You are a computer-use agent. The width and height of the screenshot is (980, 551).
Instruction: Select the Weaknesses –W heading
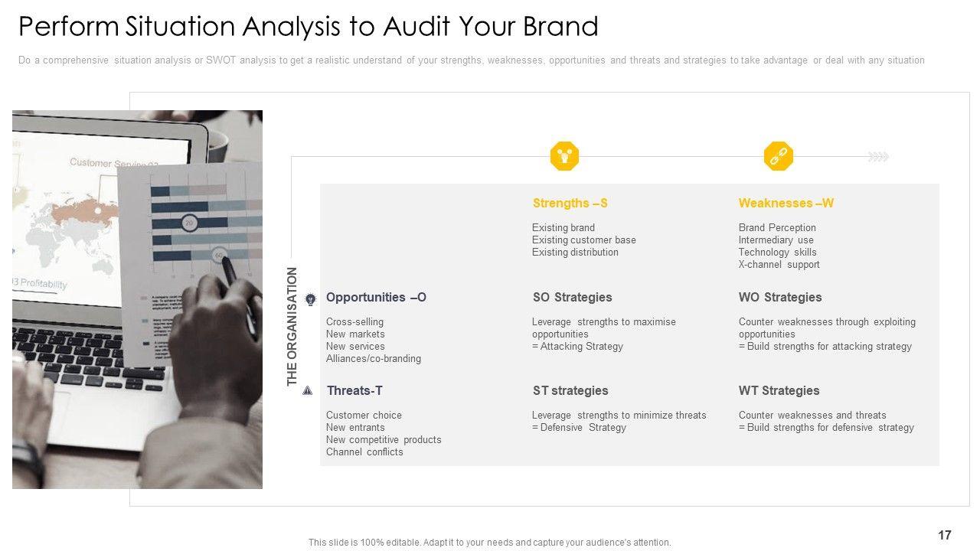(x=786, y=204)
